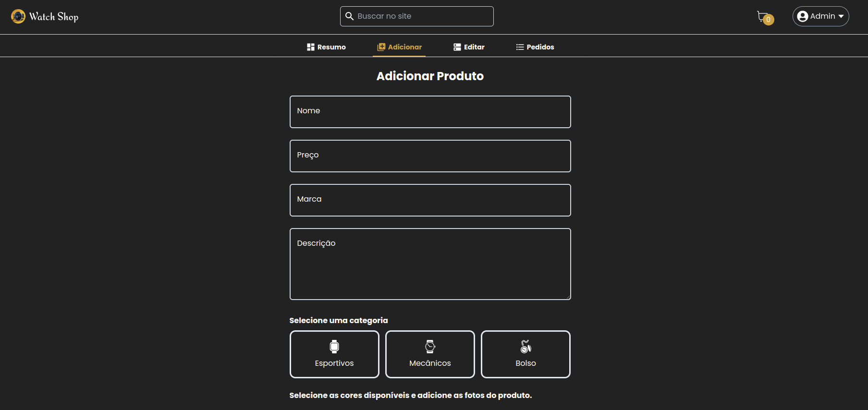This screenshot has width=868, height=410.
Task: Switch to the Adicionar tab
Action: [399, 47]
